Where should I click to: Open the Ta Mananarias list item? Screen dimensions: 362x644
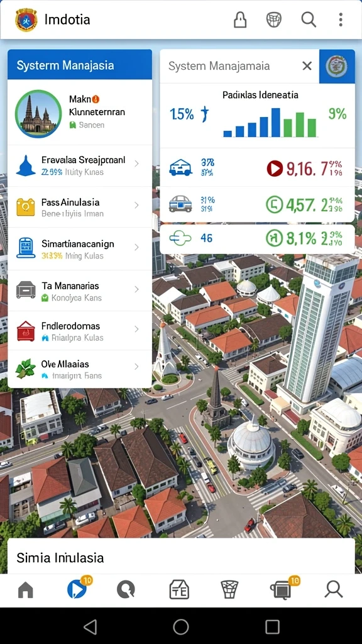[80, 291]
